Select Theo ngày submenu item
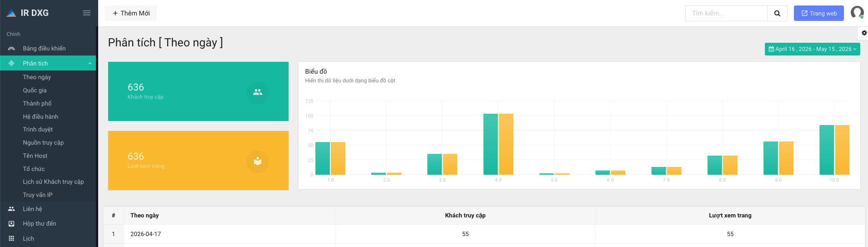The height and width of the screenshot is (247, 868). tap(37, 77)
